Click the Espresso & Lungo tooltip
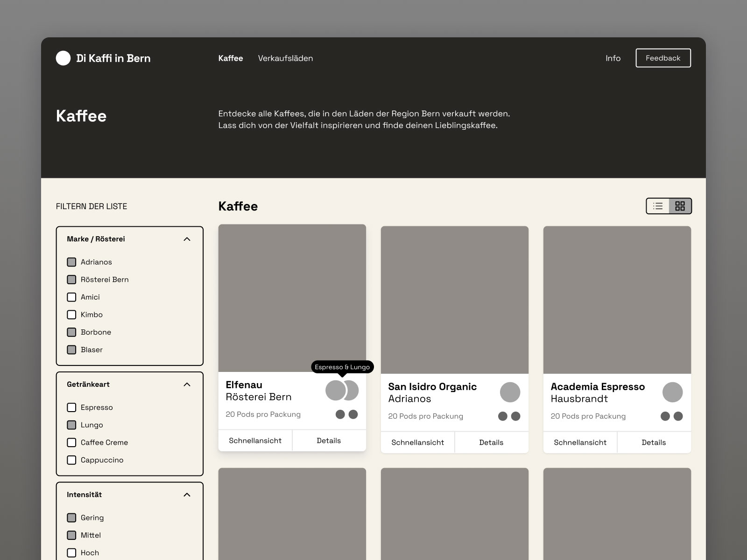This screenshot has width=747, height=560. point(342,367)
